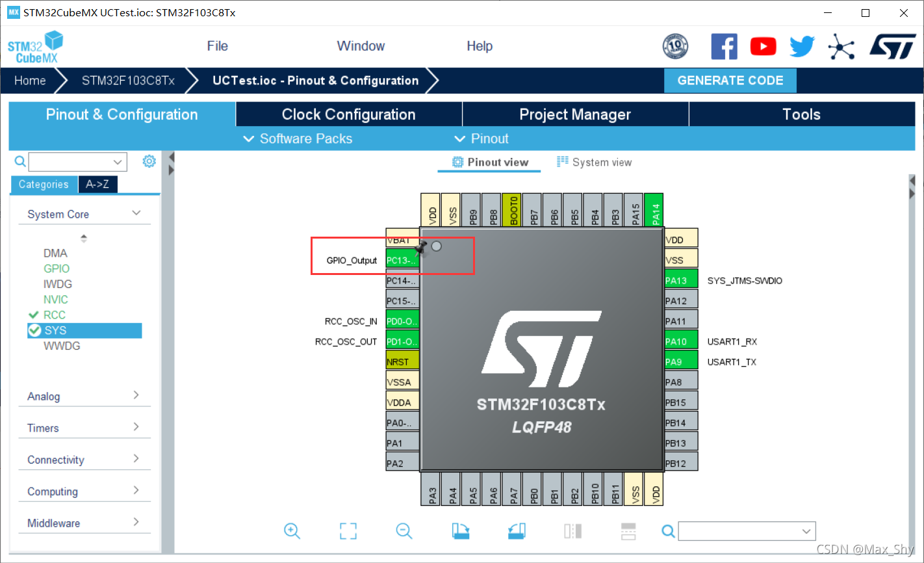
Task: Click the search magnifier icon in the left panel
Action: click(20, 161)
